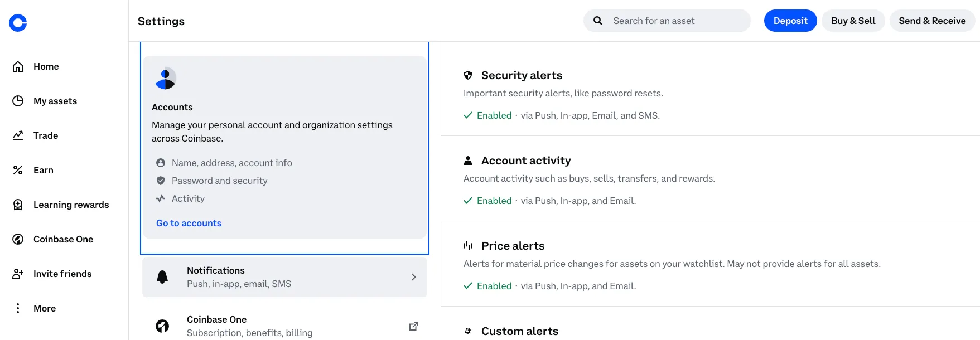Screen dimensions: 980x340
Task: Click the Coinbase logo icon
Action: click(x=18, y=23)
